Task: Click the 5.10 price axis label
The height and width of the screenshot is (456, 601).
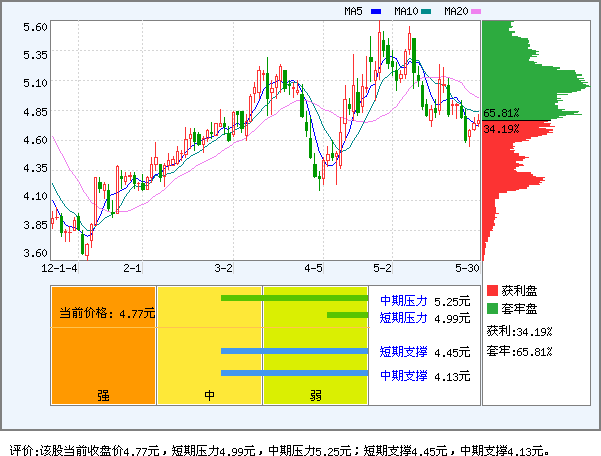Action: click(35, 83)
